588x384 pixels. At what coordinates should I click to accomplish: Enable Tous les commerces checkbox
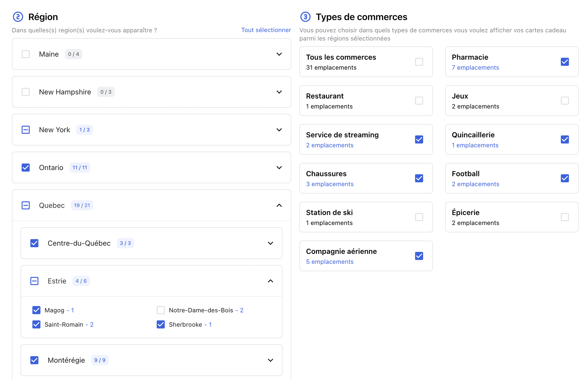(419, 62)
